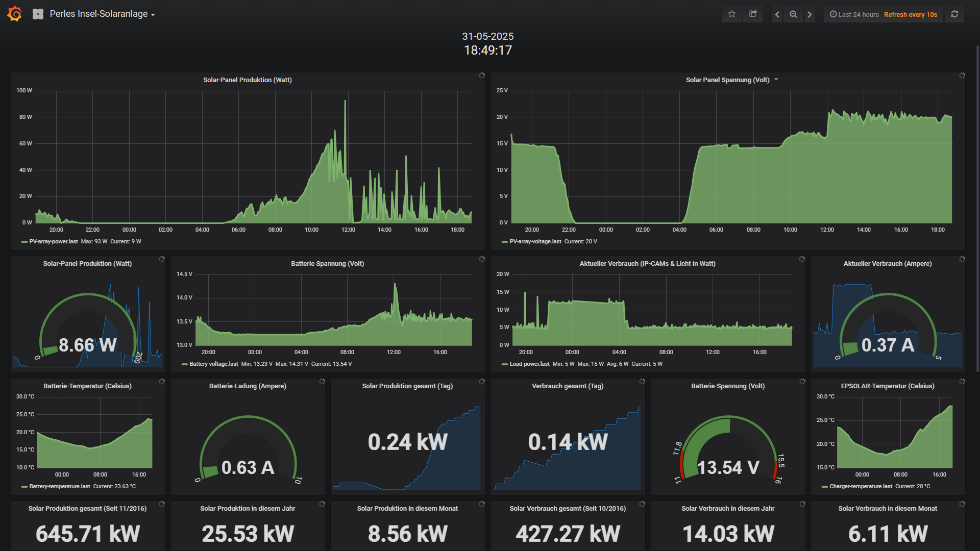This screenshot has height=551, width=980.
Task: Shift time range forward with right arrow
Action: click(810, 14)
